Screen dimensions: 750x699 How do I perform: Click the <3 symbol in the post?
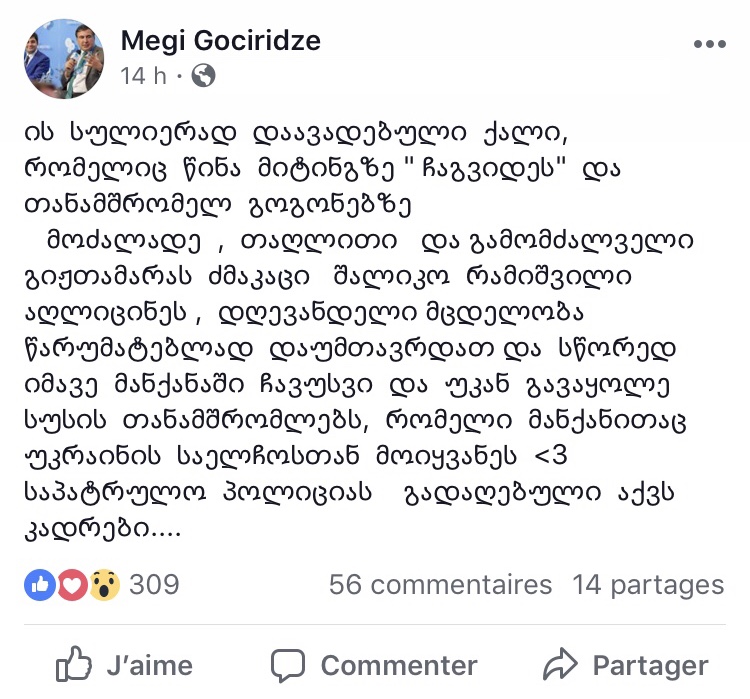[x=551, y=455]
